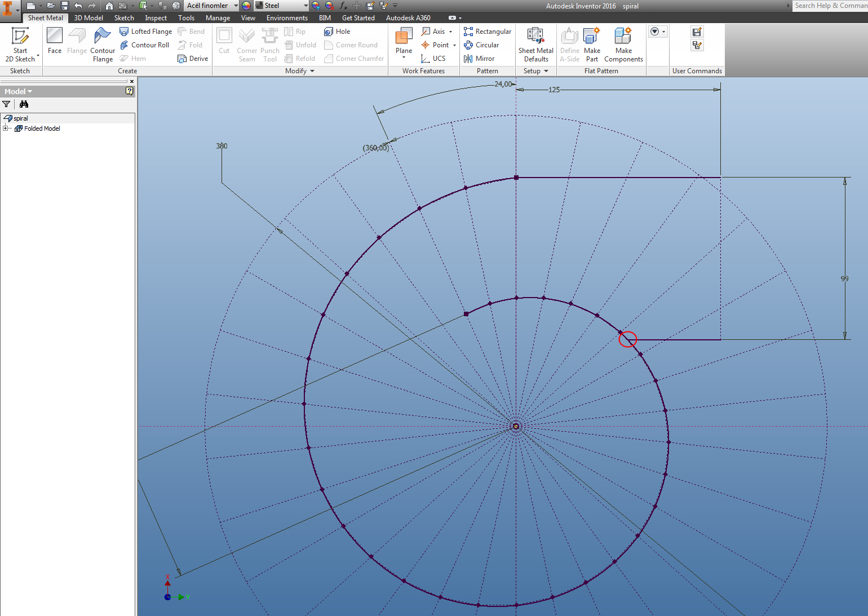Click the Axis work feature button
Image resolution: width=868 pixels, height=616 pixels.
[x=433, y=32]
